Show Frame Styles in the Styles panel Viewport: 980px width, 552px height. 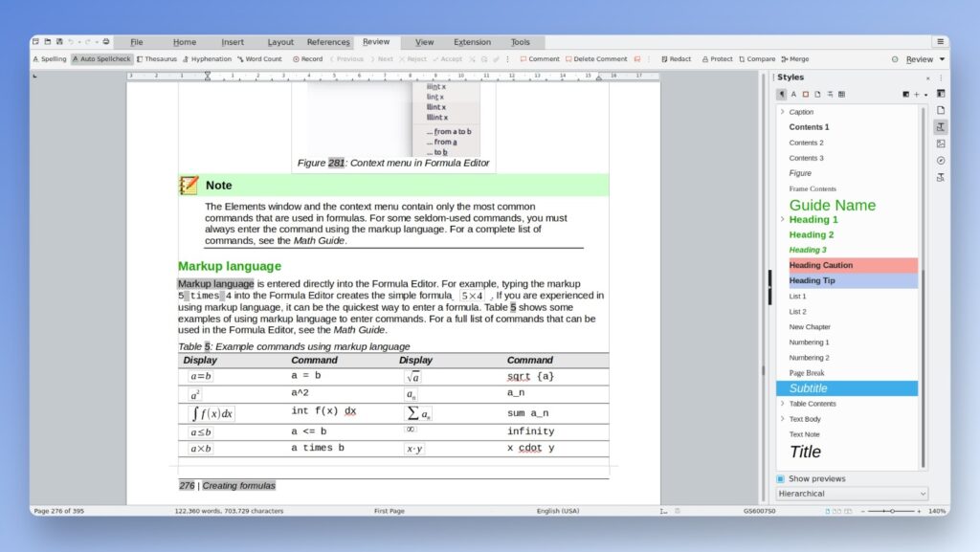(x=806, y=95)
